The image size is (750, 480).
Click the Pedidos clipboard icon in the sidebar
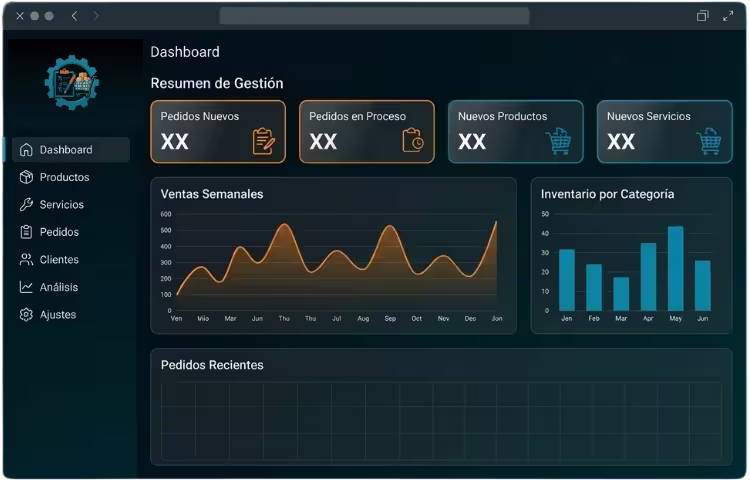[26, 232]
